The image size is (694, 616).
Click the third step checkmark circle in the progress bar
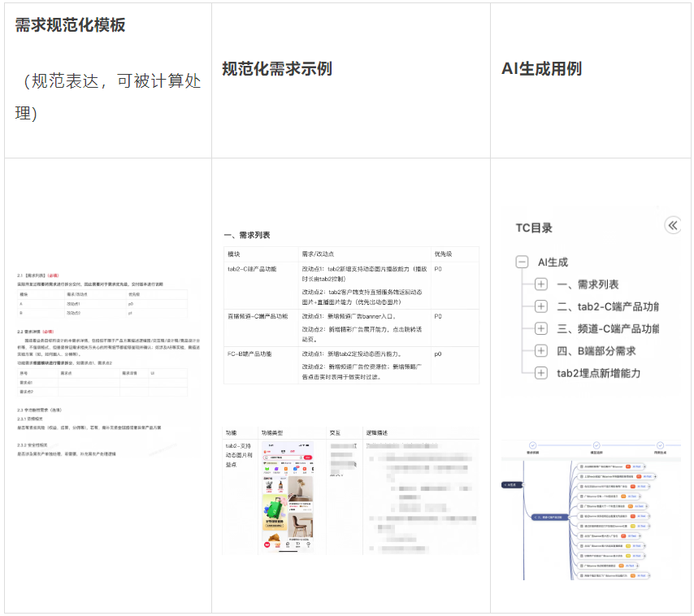[x=659, y=445]
